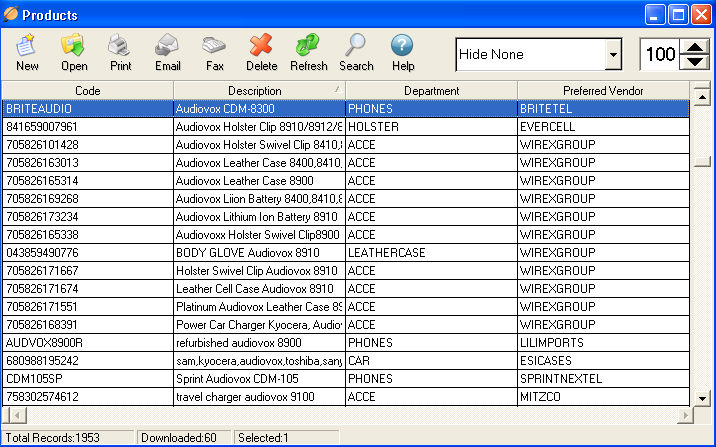Select the row with code 841659007961
This screenshot has height=447, width=716.
click(346, 126)
